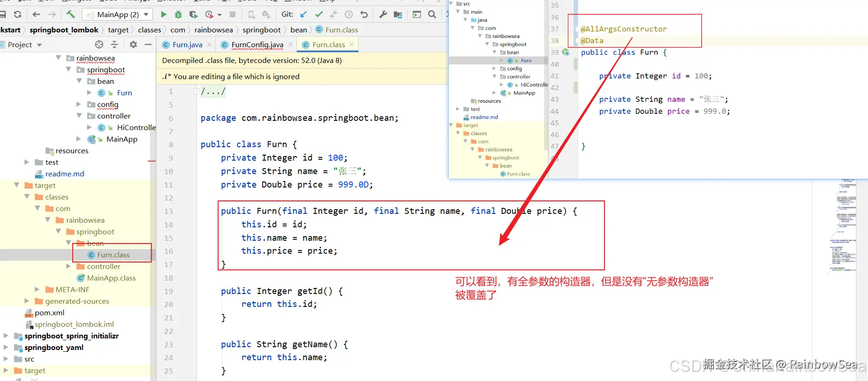Screen dimensions: 868x381
Task: Open Project panel gear options
Action: [133, 44]
